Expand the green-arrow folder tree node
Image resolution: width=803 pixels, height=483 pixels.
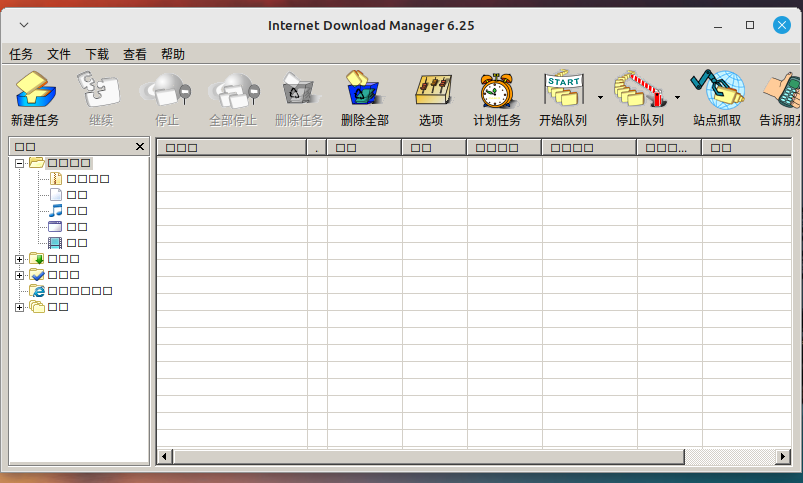pos(19,258)
